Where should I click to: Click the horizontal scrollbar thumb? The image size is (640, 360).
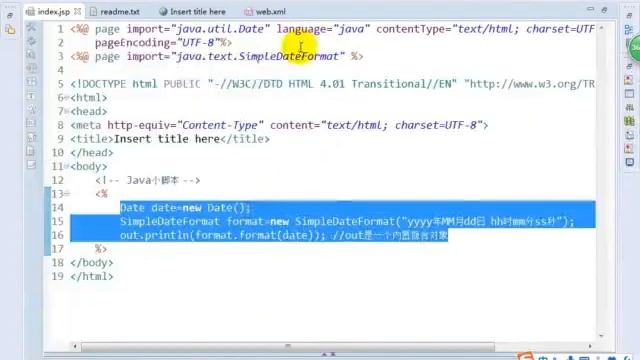(288, 347)
